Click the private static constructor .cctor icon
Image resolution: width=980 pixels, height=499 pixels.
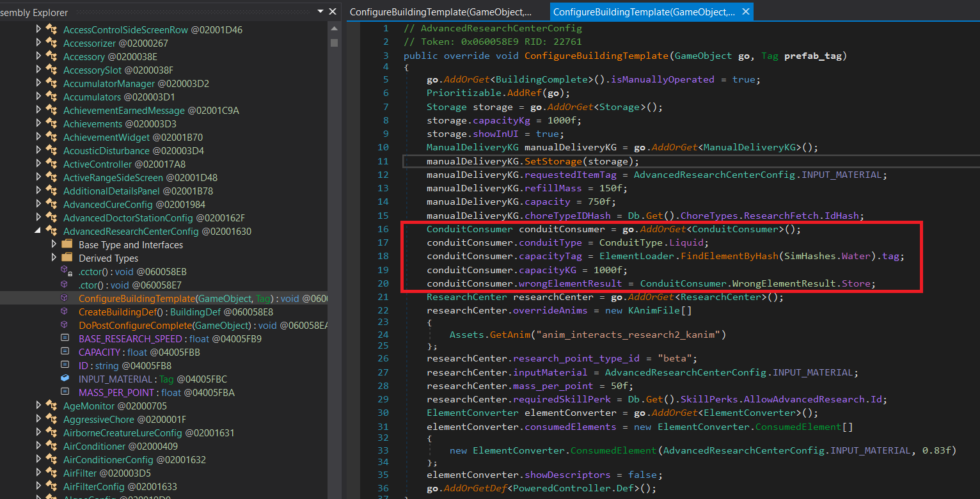pyautogui.click(x=65, y=272)
